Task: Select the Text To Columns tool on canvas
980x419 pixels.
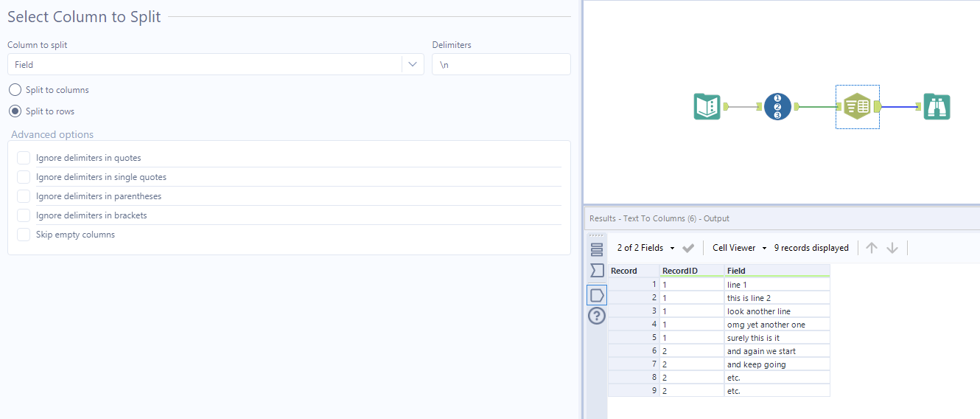Action: pos(857,107)
